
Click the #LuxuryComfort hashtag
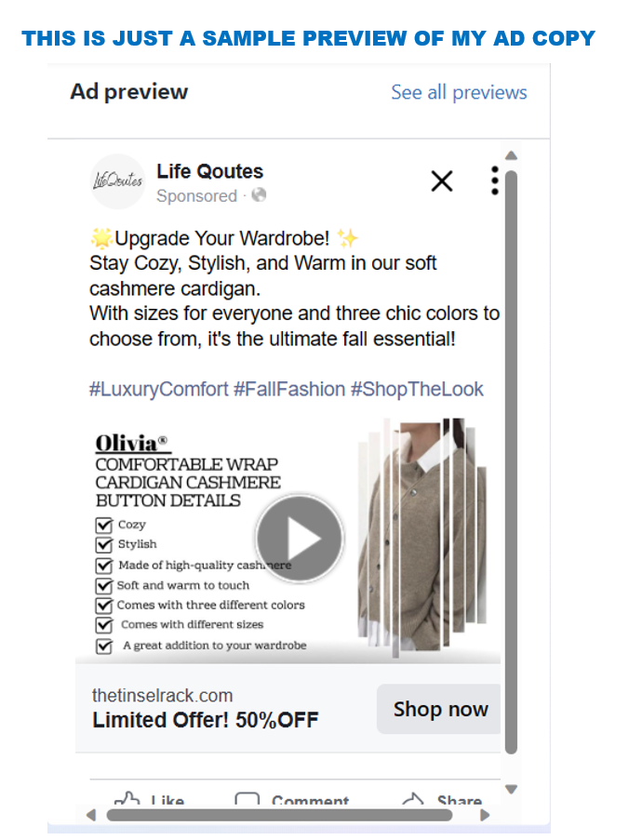pyautogui.click(x=158, y=389)
